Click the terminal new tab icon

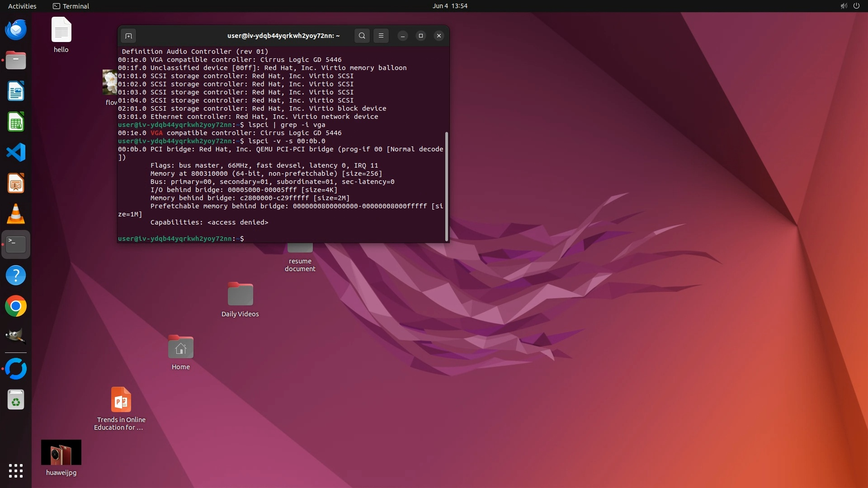click(128, 36)
